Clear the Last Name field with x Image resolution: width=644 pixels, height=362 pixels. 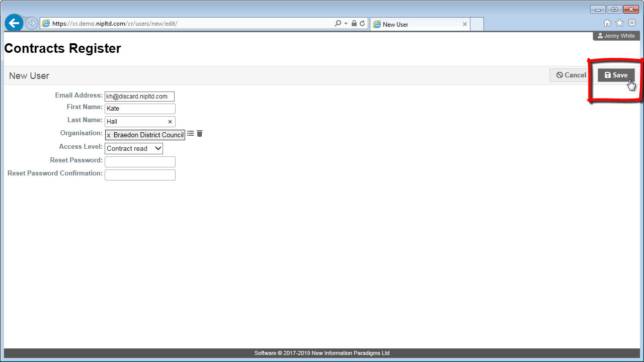coord(170,122)
